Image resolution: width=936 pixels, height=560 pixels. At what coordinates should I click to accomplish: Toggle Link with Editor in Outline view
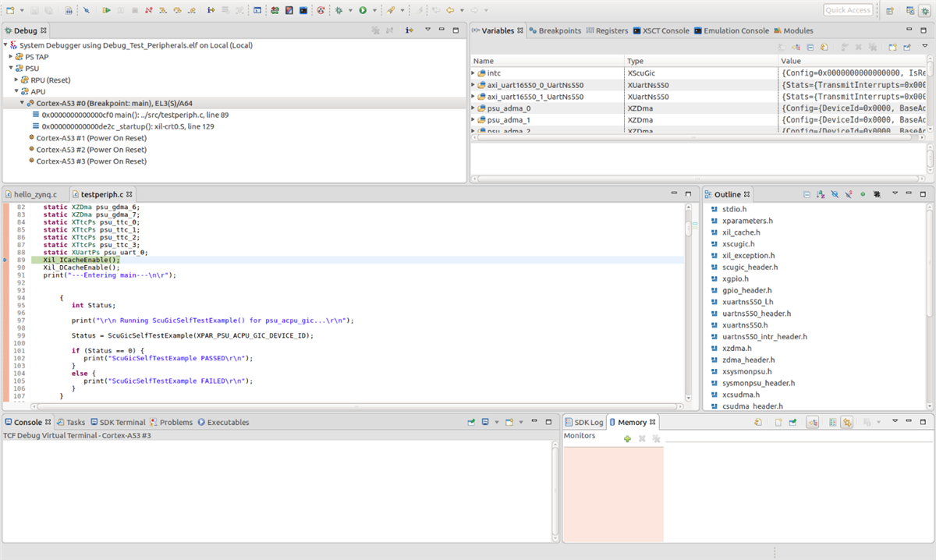877,194
